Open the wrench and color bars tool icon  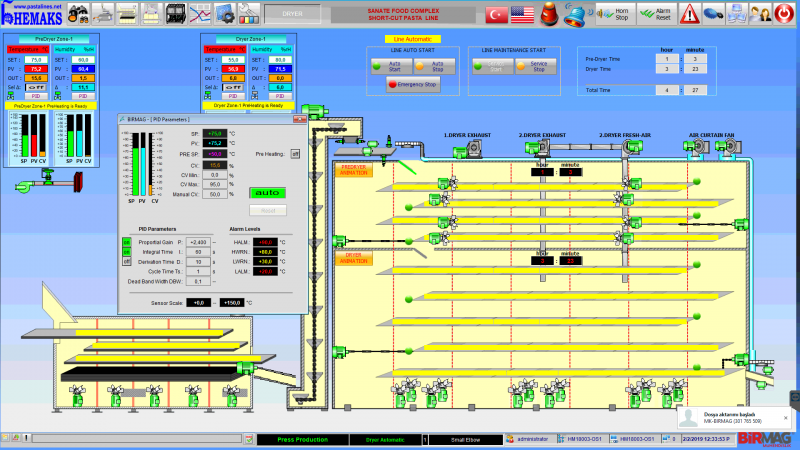[249, 14]
